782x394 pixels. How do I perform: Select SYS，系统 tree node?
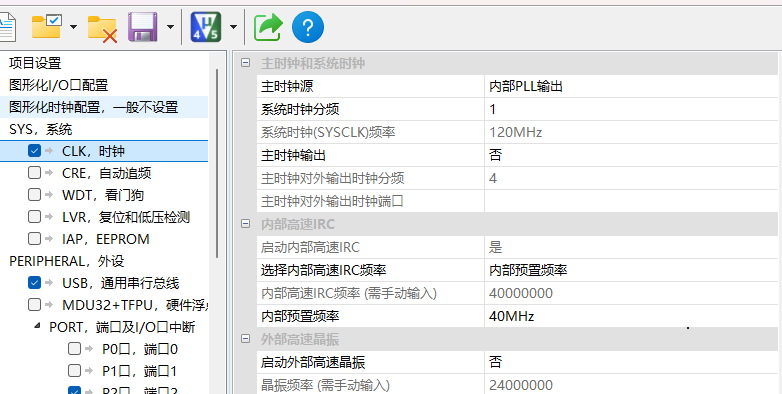tap(40, 129)
